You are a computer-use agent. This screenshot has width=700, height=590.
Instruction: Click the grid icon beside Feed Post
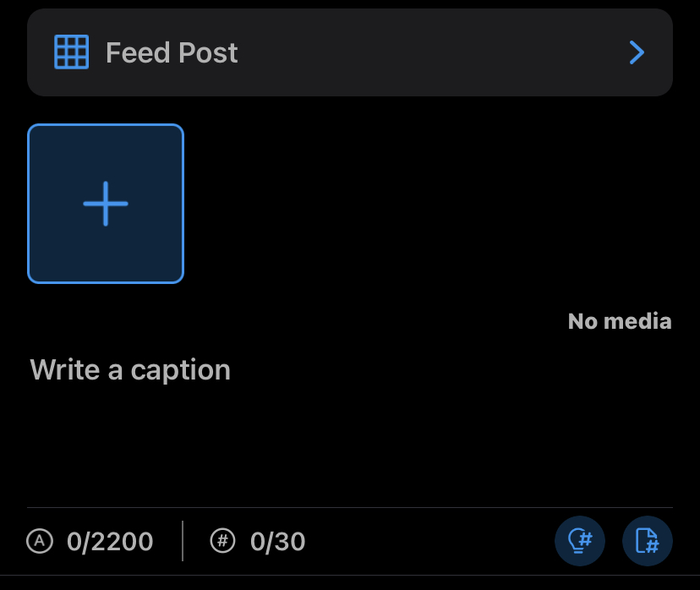[72, 52]
